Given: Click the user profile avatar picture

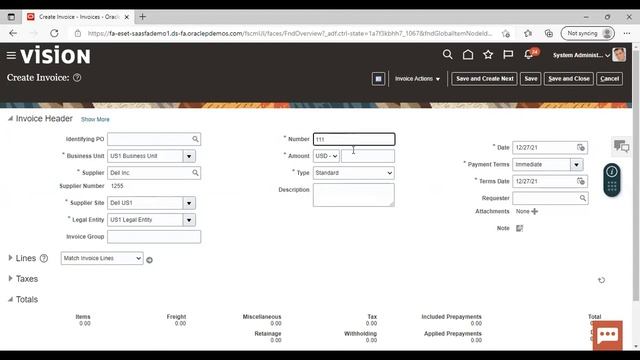Looking at the screenshot, I should 619,55.
